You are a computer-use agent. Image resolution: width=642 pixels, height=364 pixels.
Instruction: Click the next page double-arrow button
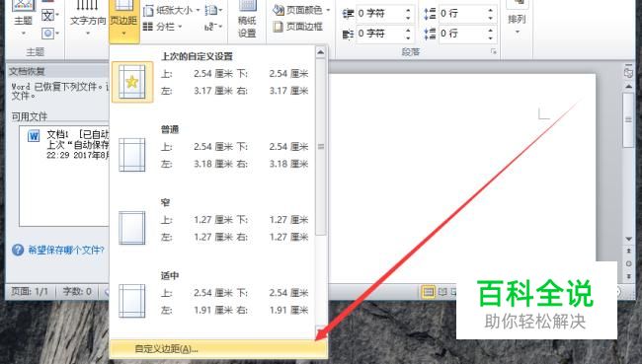628,276
